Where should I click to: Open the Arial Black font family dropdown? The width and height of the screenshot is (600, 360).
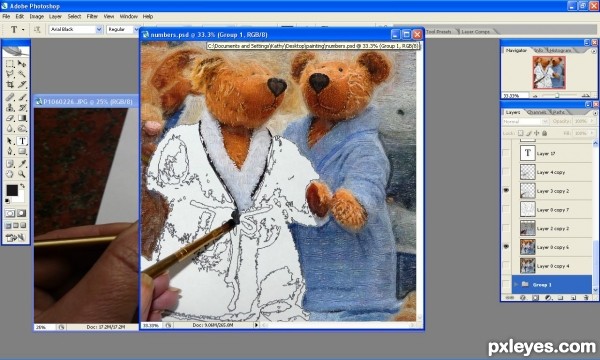99,29
